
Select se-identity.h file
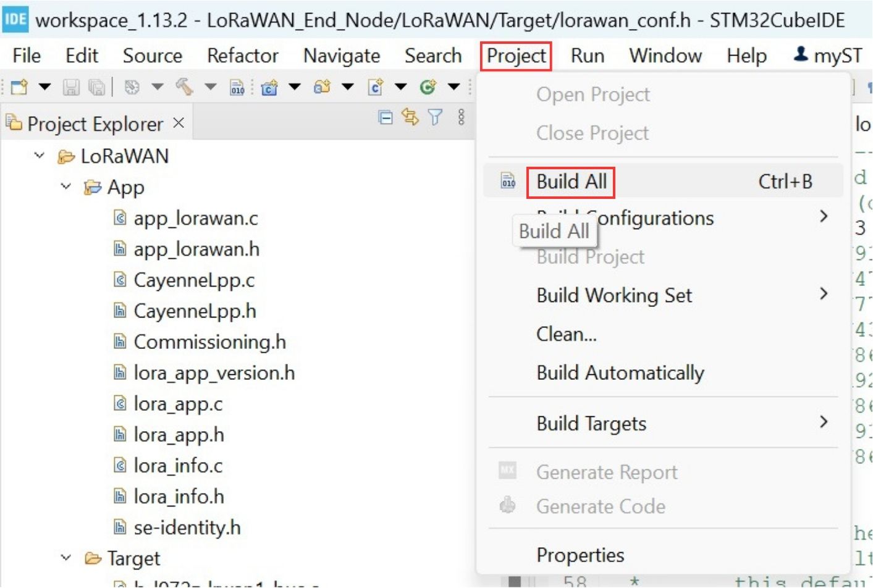187,527
